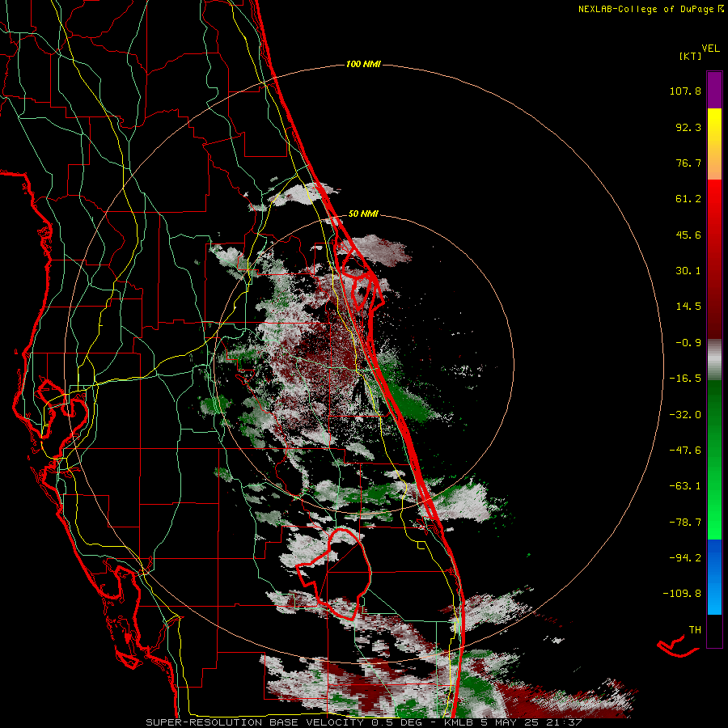Select the -94.2 scale label
This screenshot has width=728, height=728.
click(685, 558)
